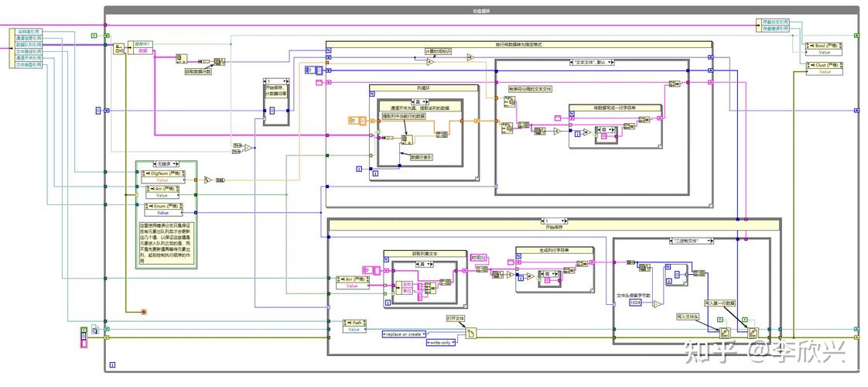This screenshot has height=387, width=868.
Task: Select the 数据队列引用 cluster element
Action: point(29,45)
